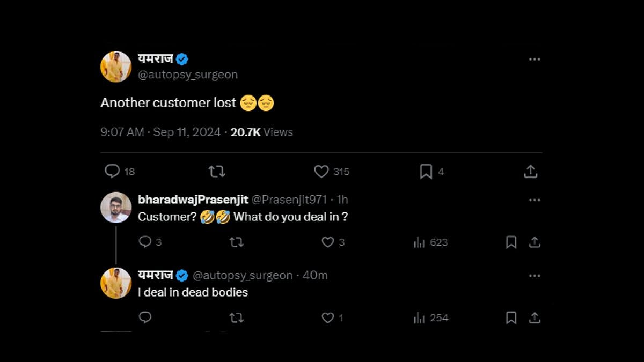Open the 9:07 AM Sep 11, 2024 timestamp
This screenshot has height=362, width=644.
point(160,132)
